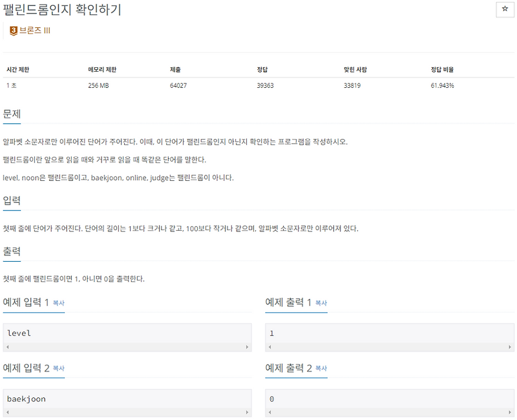517x420 pixels.
Task: Click the 입력 section heading
Action: click(x=11, y=200)
